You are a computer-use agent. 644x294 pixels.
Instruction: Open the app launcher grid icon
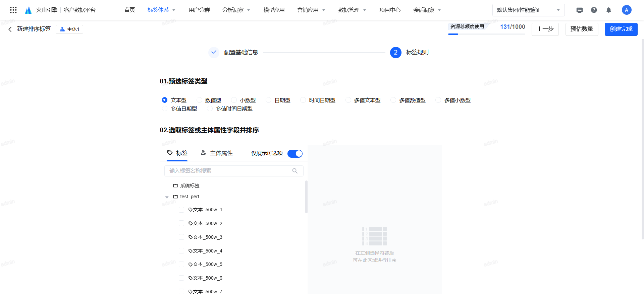[13, 10]
